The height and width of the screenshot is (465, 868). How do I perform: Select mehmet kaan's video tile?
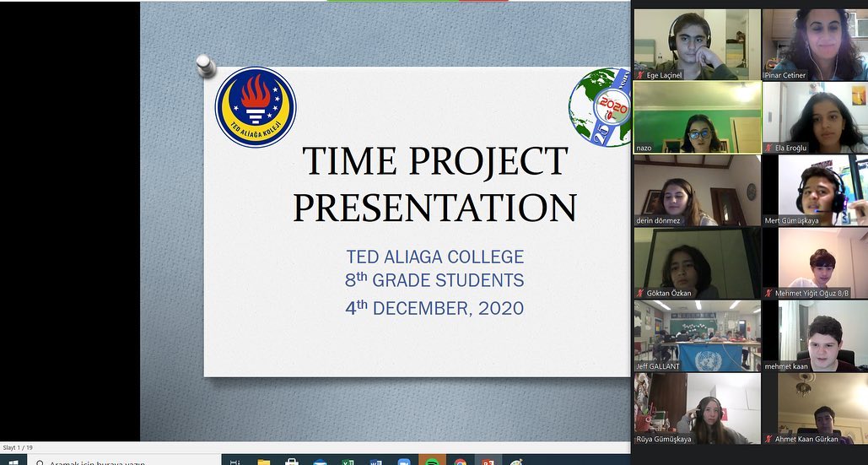point(815,336)
